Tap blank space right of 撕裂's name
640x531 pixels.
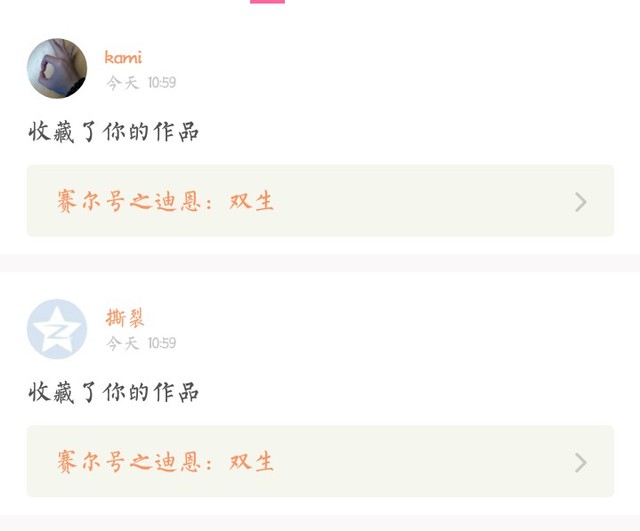point(367,318)
